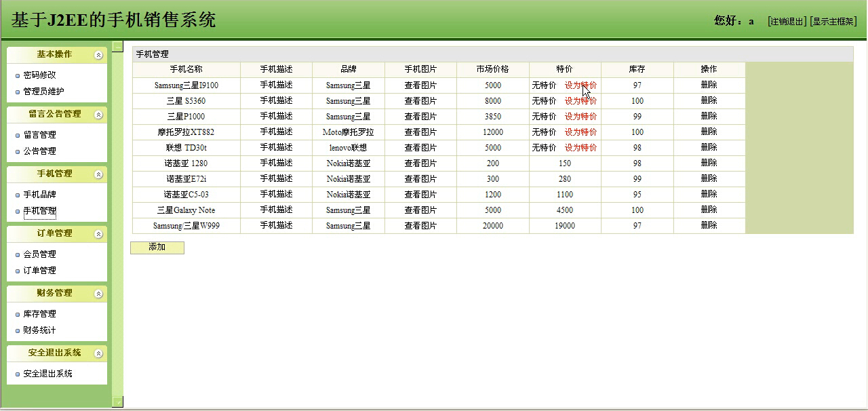
Task: Open 留言管理 in the sidebar
Action: click(x=39, y=135)
